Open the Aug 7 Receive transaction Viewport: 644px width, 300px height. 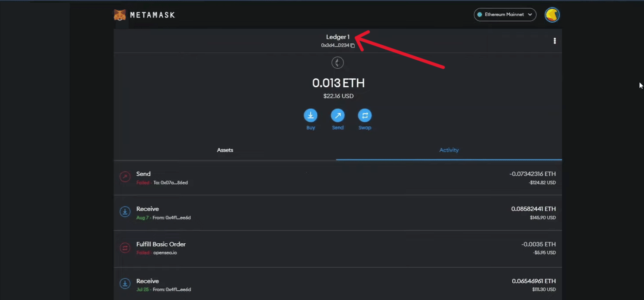pos(338,213)
